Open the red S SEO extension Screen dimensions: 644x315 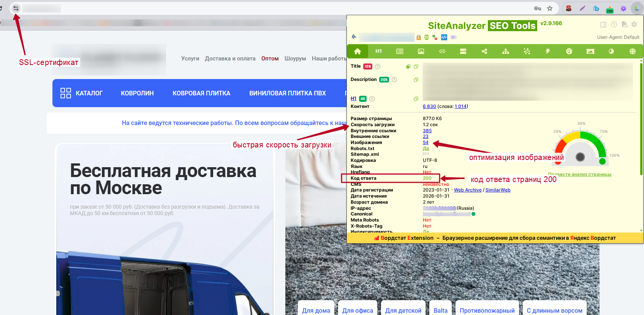coord(568,8)
